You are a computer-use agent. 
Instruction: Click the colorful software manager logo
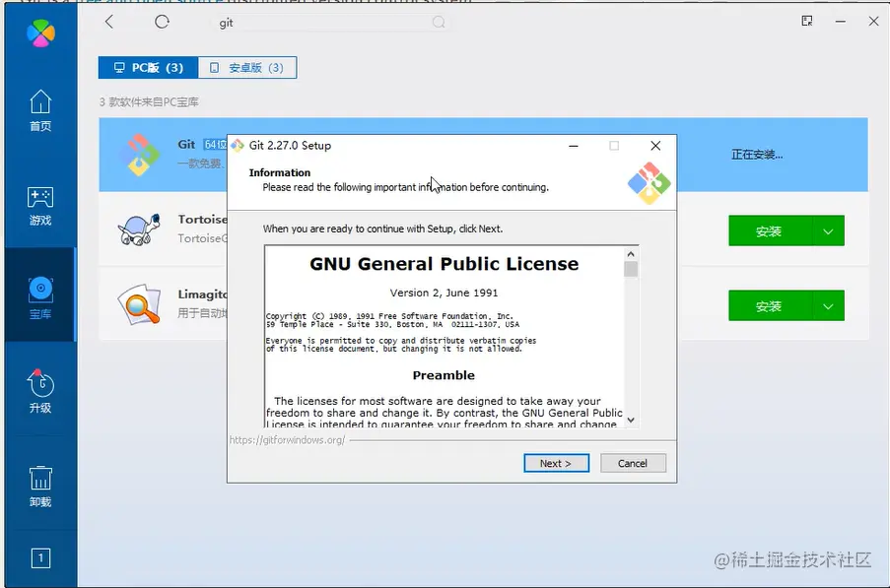(40, 33)
